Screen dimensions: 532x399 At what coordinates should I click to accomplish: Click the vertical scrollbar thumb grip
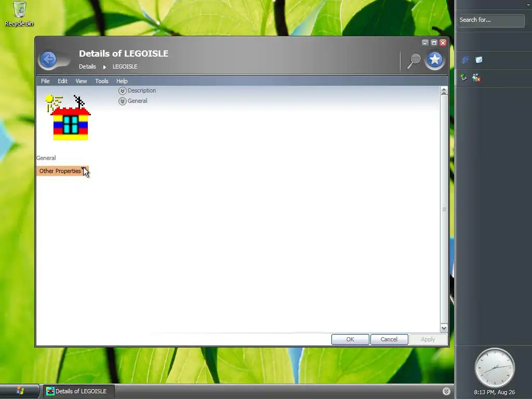point(444,209)
